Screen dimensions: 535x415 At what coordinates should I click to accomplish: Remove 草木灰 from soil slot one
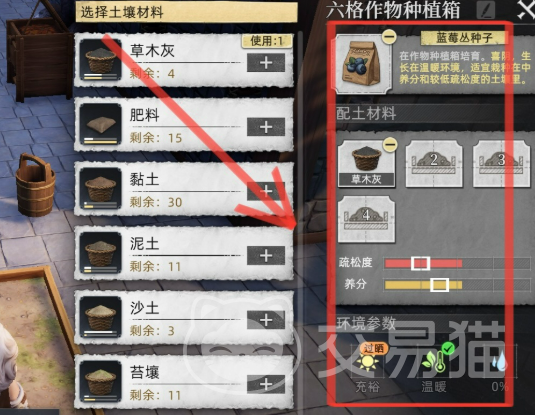pyautogui.click(x=390, y=145)
